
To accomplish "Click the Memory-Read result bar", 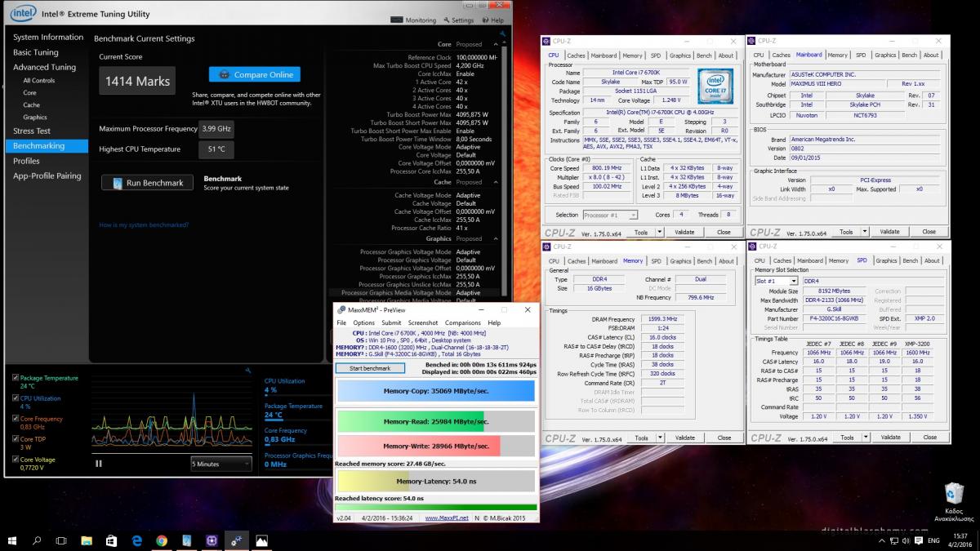I will tap(436, 422).
